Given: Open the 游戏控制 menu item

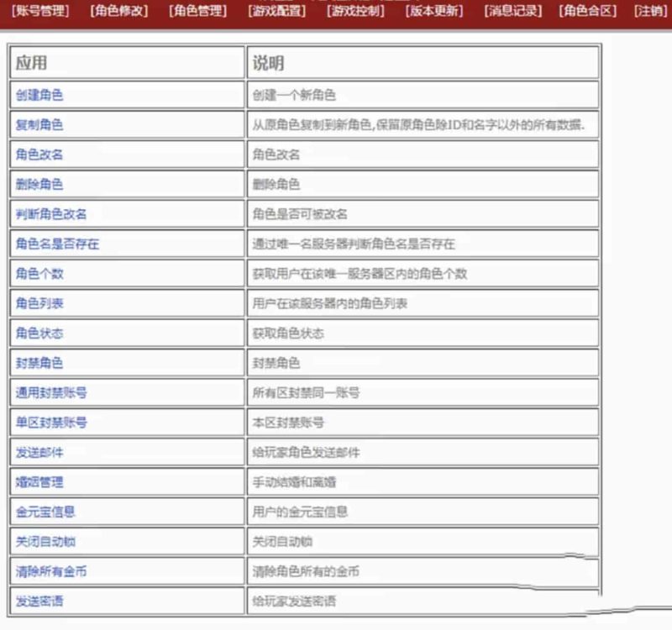Looking at the screenshot, I should (355, 11).
